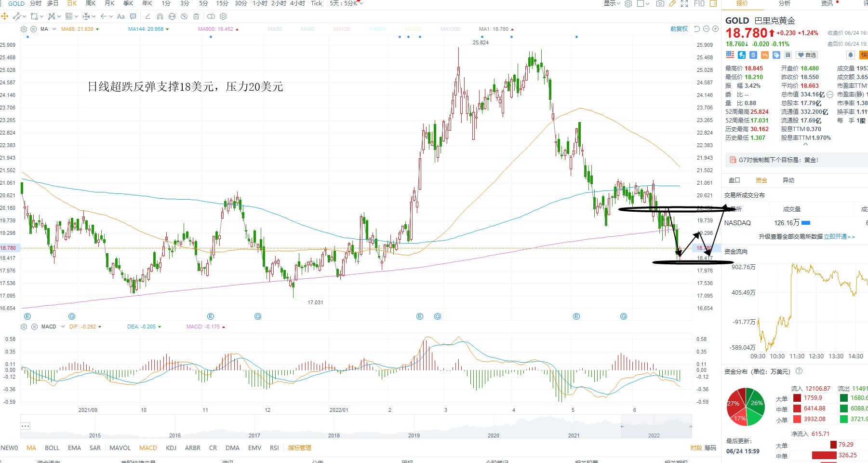Reset chart zoom with undo arrow
868x463 pixels.
[697, 29]
